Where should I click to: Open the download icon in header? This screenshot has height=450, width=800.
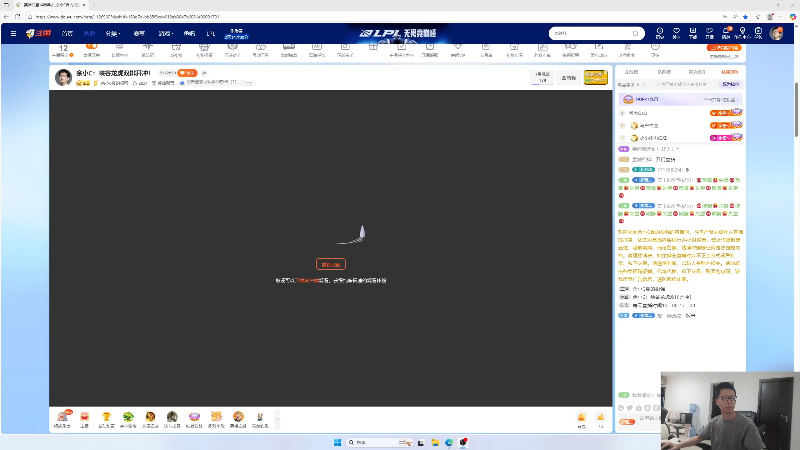(692, 33)
